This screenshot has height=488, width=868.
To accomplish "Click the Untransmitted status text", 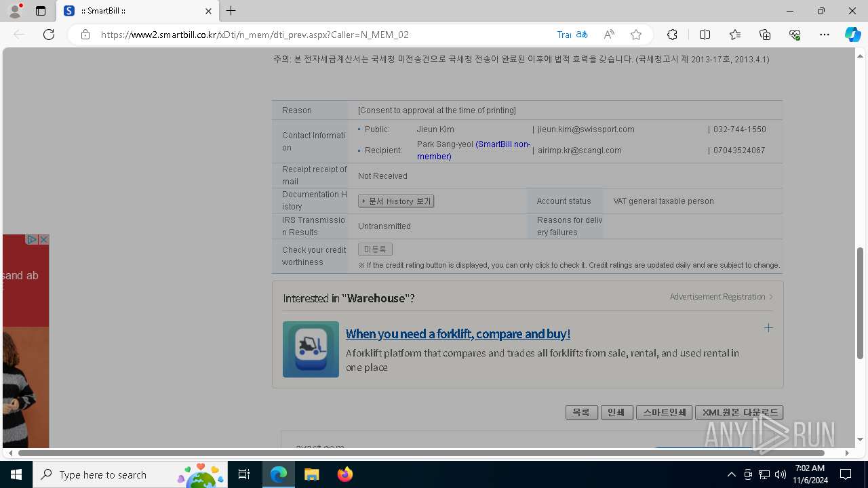I will click(384, 226).
